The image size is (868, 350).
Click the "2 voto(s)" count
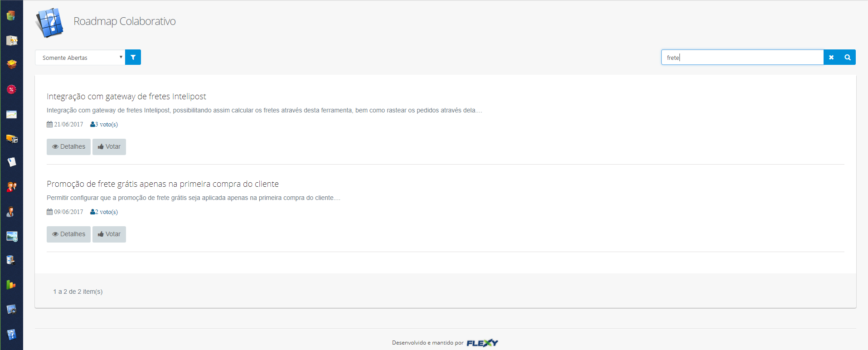104,212
